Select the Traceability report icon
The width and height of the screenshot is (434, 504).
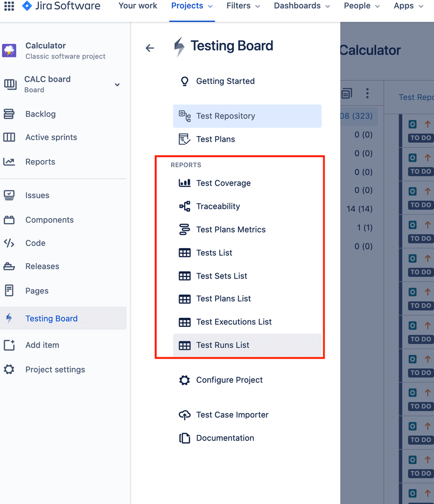(x=185, y=206)
